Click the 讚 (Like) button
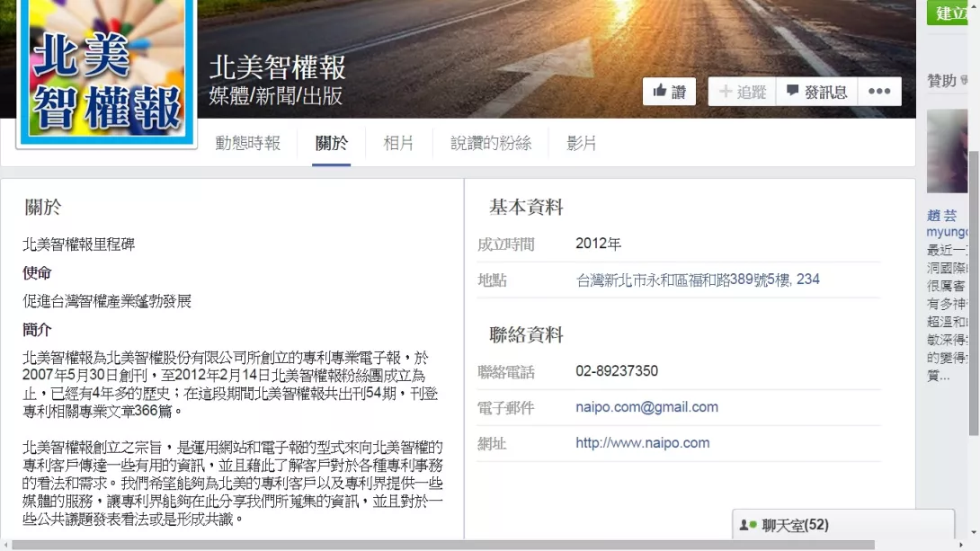 669,92
